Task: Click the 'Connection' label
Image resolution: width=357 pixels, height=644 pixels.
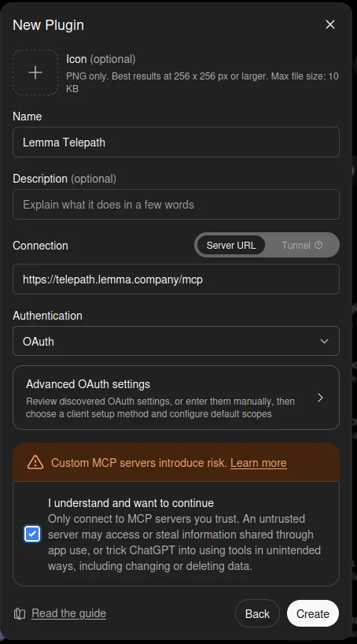Action: click(x=40, y=246)
